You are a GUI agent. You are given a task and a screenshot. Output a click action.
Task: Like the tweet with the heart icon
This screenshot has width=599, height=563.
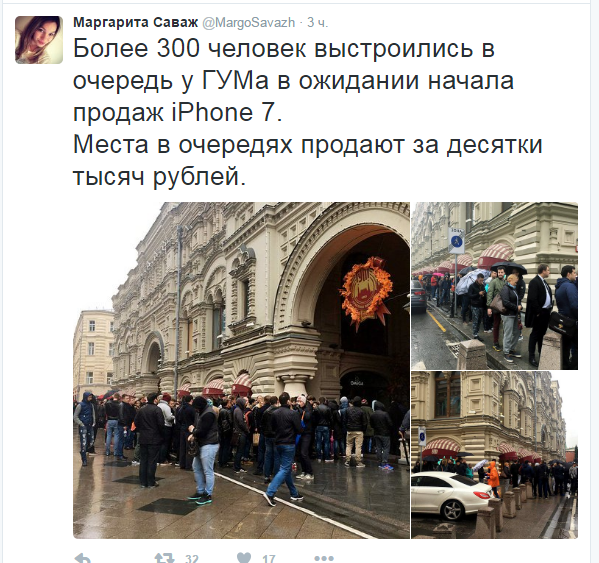click(x=244, y=558)
